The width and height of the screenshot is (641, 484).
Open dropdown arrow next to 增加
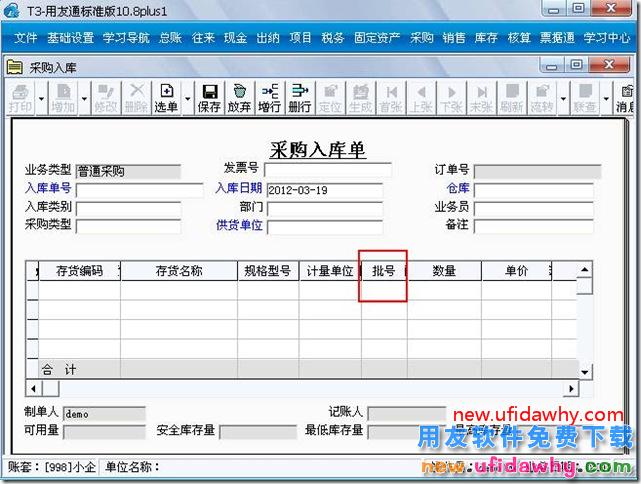coord(84,99)
